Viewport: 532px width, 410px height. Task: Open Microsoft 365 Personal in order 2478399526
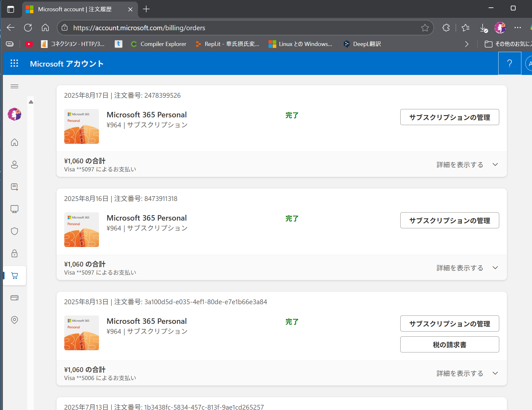pos(146,115)
